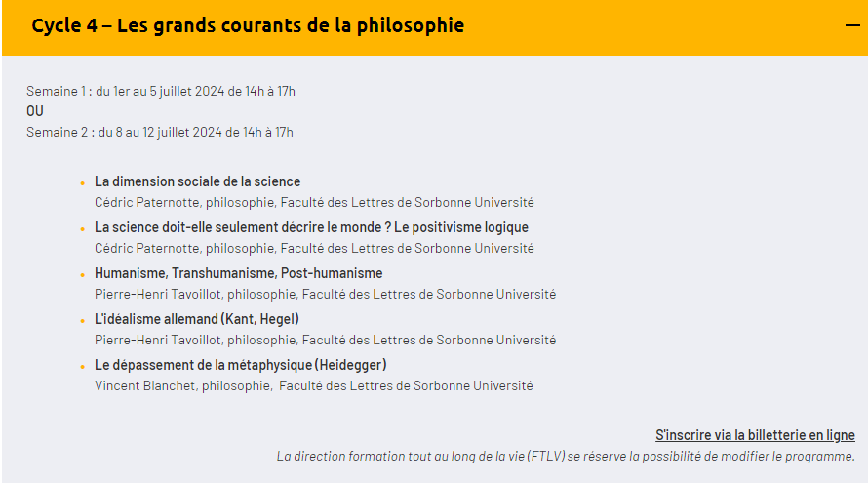Click the bold 'OU' text

[35, 111]
